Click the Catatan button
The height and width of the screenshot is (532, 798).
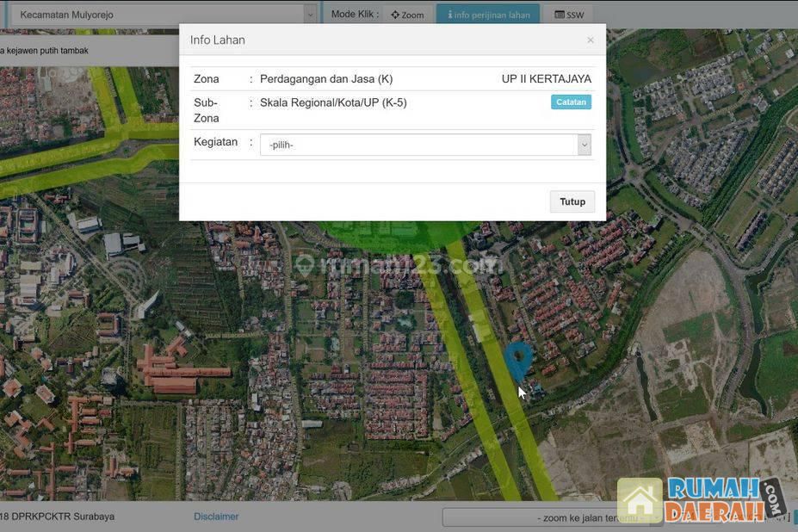[571, 102]
